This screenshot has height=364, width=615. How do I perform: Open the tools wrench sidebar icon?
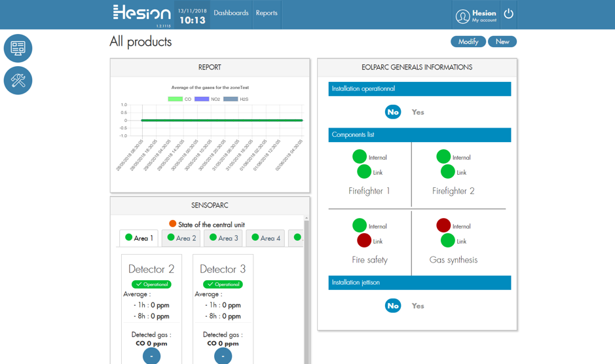click(18, 81)
